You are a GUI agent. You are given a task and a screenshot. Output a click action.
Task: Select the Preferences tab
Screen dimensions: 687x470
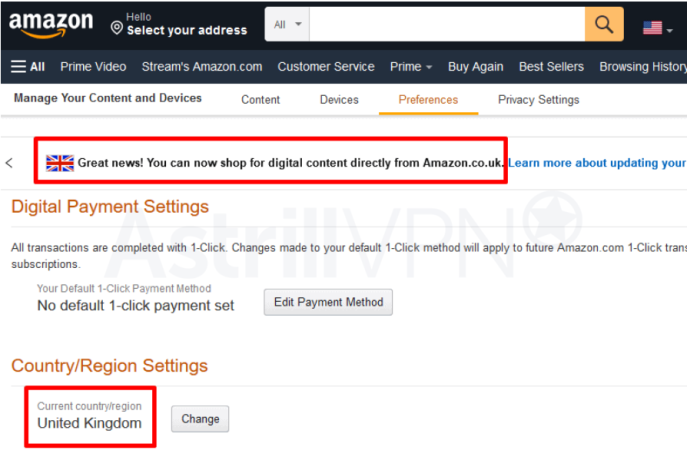click(428, 100)
